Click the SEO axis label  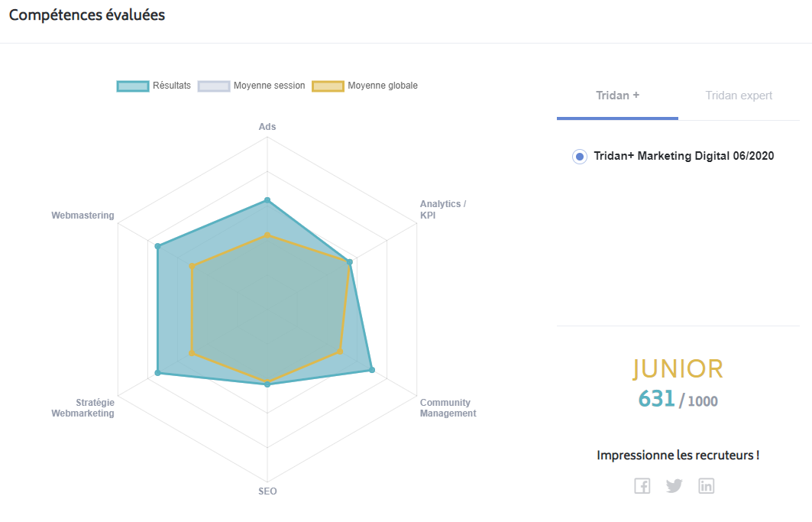tap(267, 491)
